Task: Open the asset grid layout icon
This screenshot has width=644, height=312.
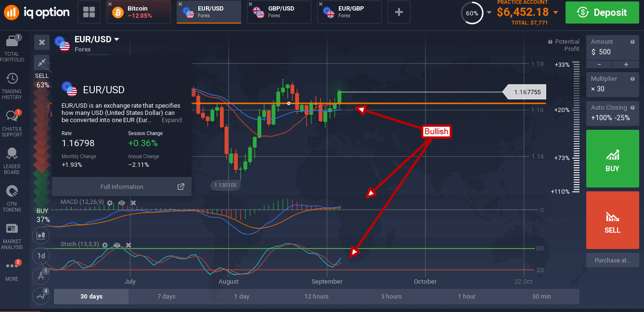Action: point(89,12)
